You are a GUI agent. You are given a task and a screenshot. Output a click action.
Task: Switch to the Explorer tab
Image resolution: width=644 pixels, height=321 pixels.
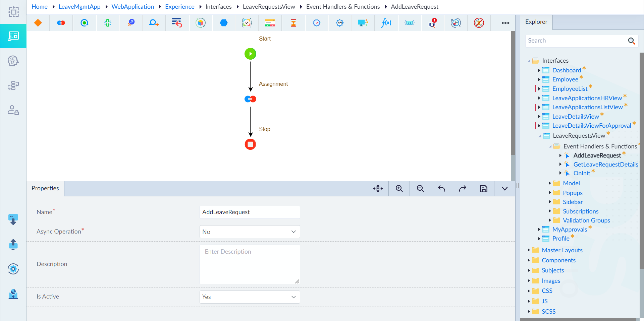point(536,22)
